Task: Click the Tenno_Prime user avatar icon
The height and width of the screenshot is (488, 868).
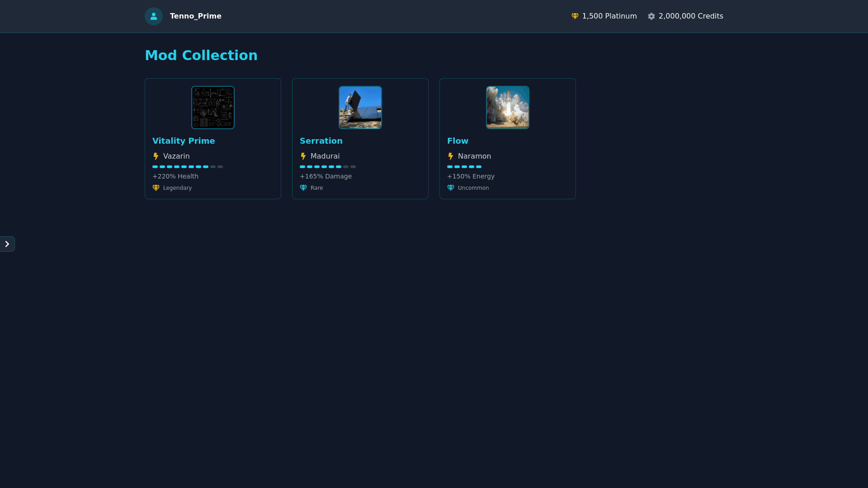Action: point(154,16)
